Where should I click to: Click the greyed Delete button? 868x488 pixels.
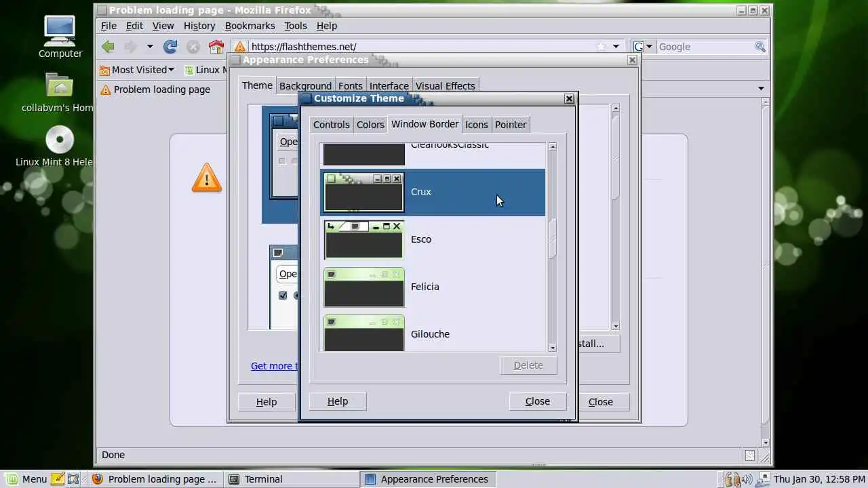point(528,365)
